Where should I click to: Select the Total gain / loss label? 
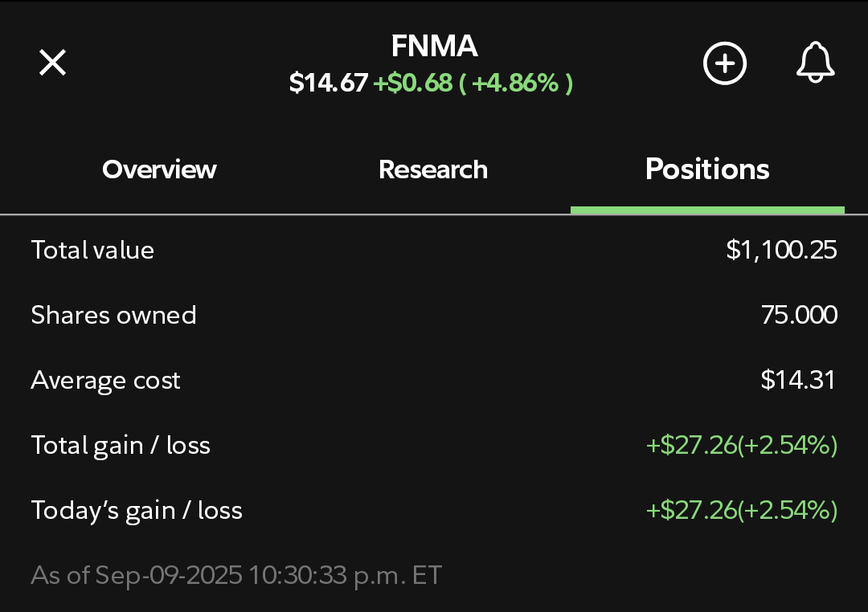(x=121, y=446)
